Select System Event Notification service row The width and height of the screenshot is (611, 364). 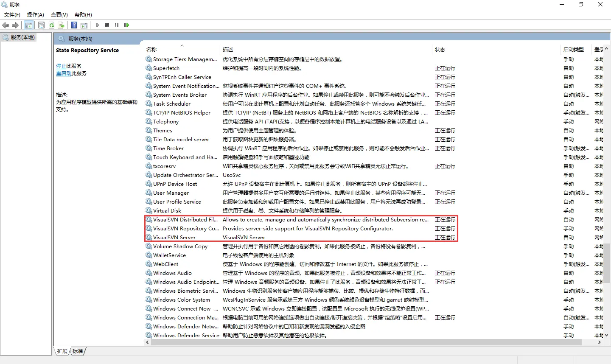pos(374,86)
